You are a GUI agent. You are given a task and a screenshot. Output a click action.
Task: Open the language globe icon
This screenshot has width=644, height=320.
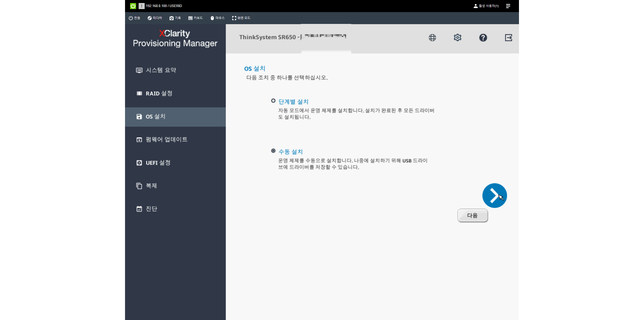coord(432,38)
